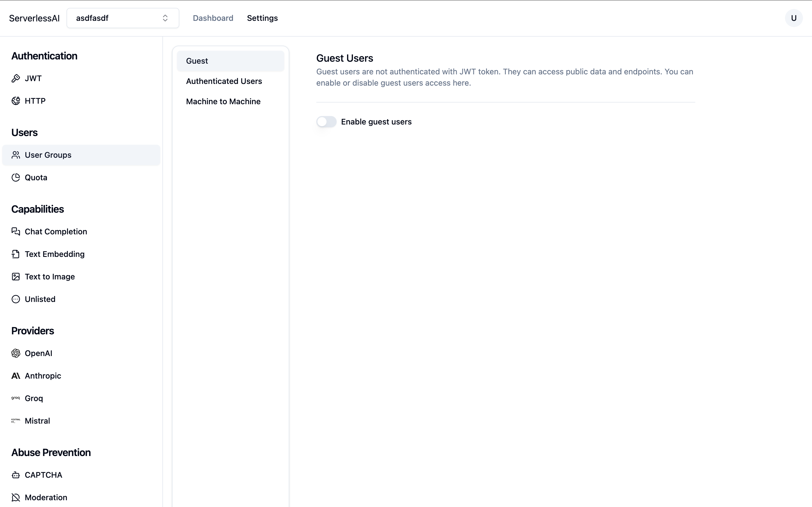
Task: Click the Quota icon
Action: [x=16, y=177]
